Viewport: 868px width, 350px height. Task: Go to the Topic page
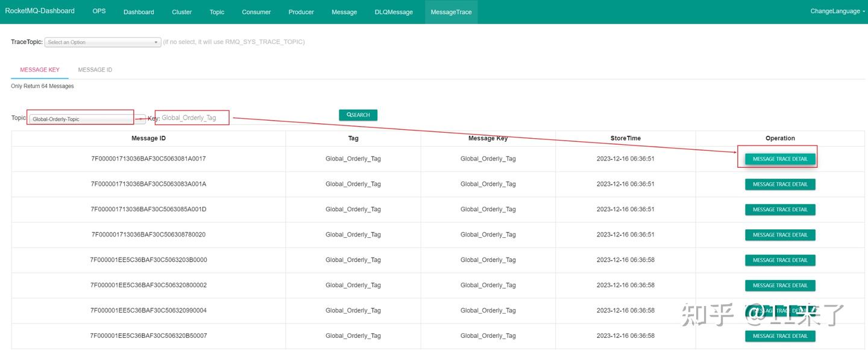[x=216, y=11]
